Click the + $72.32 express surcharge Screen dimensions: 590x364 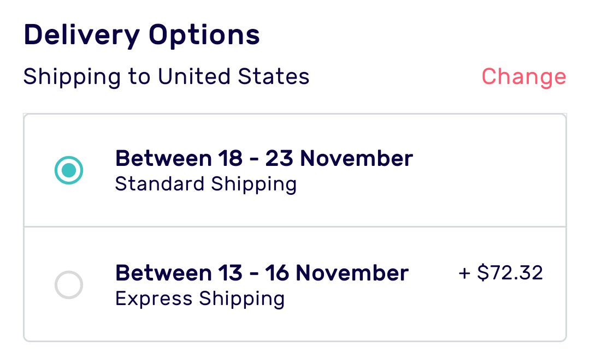(500, 273)
